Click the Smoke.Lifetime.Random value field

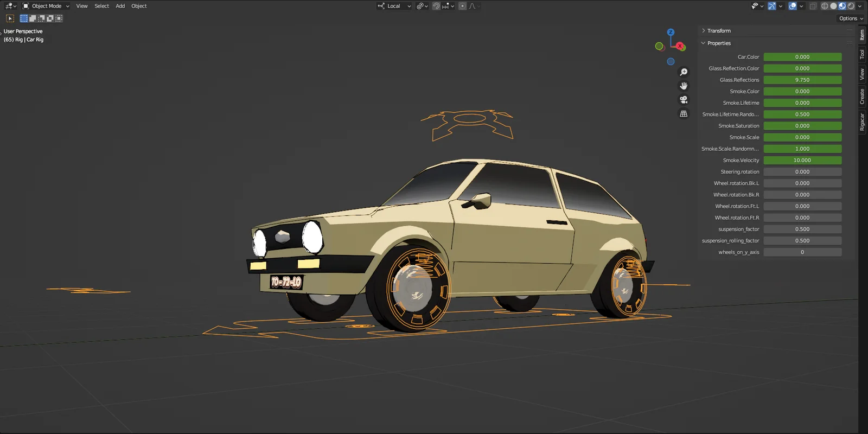click(x=802, y=114)
